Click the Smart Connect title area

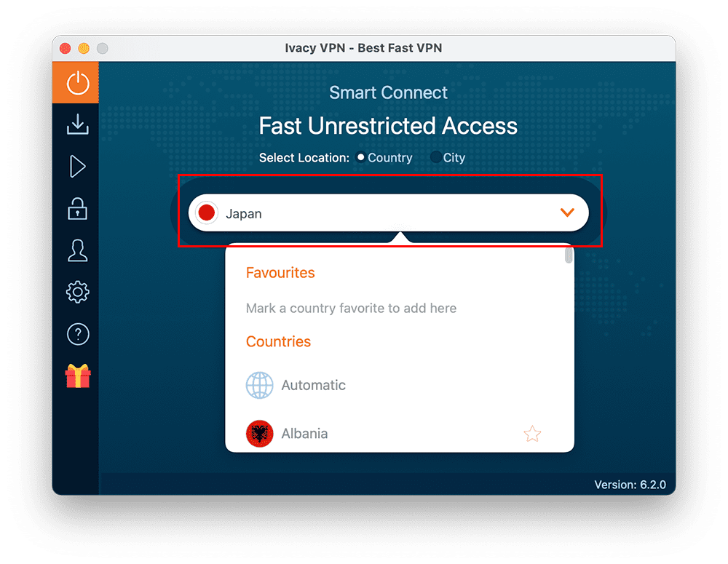click(x=389, y=92)
